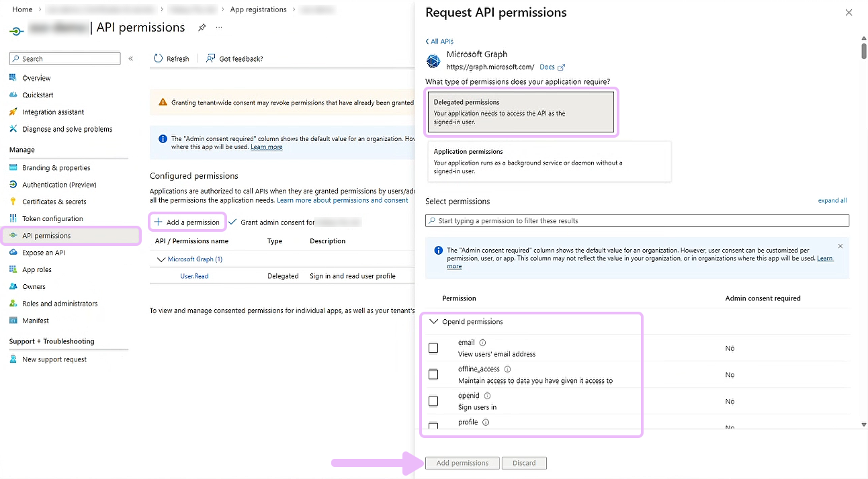Click the Branding & properties icon
The image size is (868, 479).
coord(13,167)
